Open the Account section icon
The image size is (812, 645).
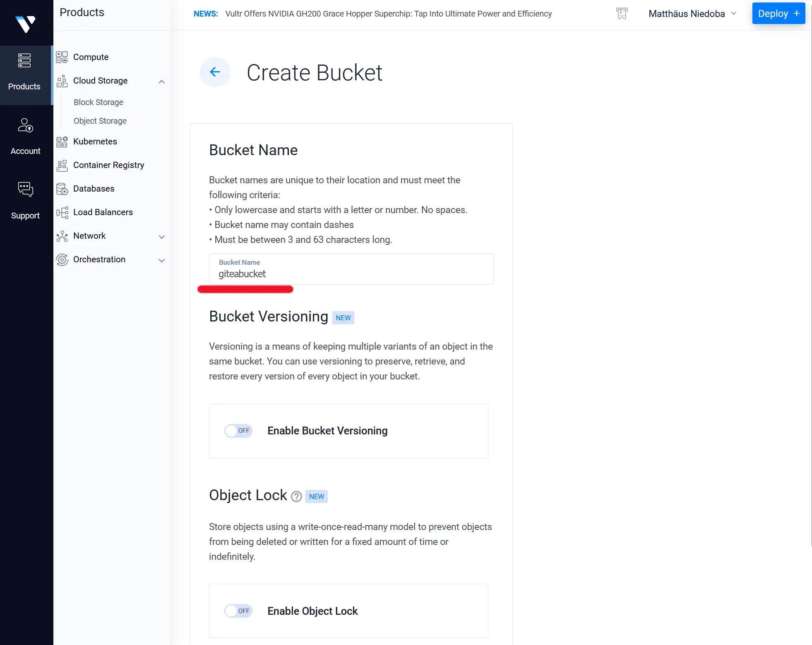25,125
